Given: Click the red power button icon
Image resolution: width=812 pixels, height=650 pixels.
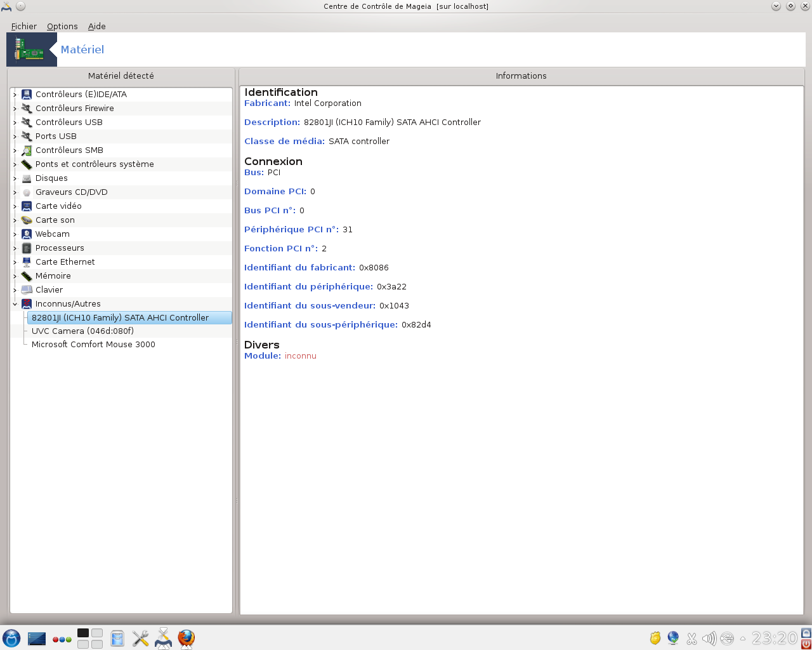Looking at the screenshot, I should point(806,644).
